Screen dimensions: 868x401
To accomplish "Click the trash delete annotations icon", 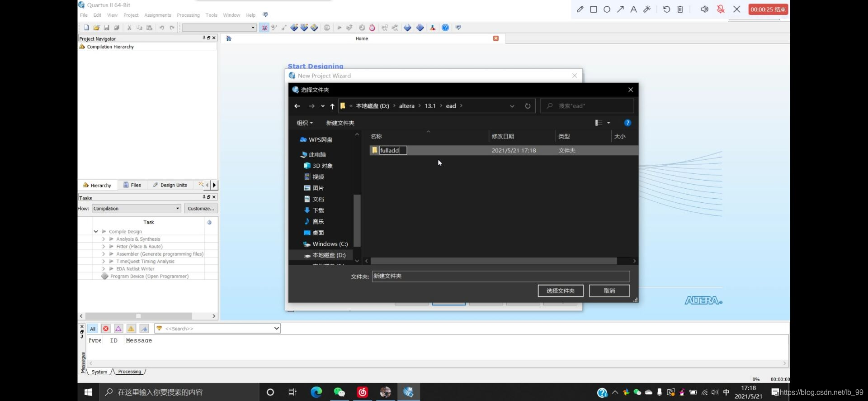I will coord(680,9).
